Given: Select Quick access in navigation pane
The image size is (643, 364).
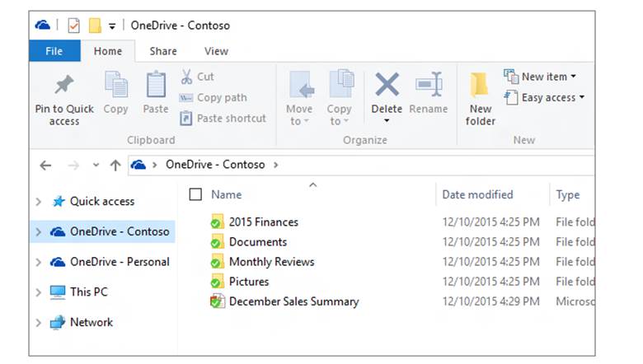Looking at the screenshot, I should tap(102, 202).
